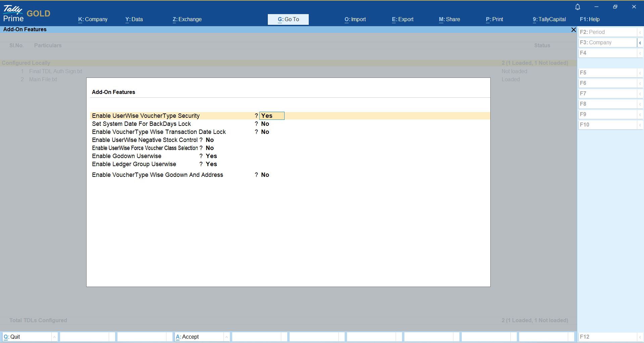Image resolution: width=644 pixels, height=343 pixels.
Task: Click the caret next to Quit button
Action: tap(54, 337)
